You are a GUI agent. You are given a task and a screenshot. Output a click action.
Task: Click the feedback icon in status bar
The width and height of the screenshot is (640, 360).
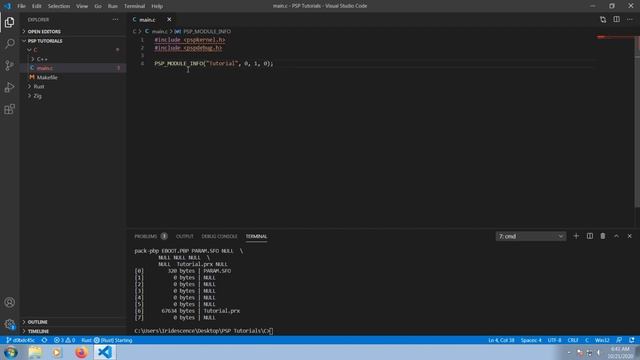pos(619,340)
